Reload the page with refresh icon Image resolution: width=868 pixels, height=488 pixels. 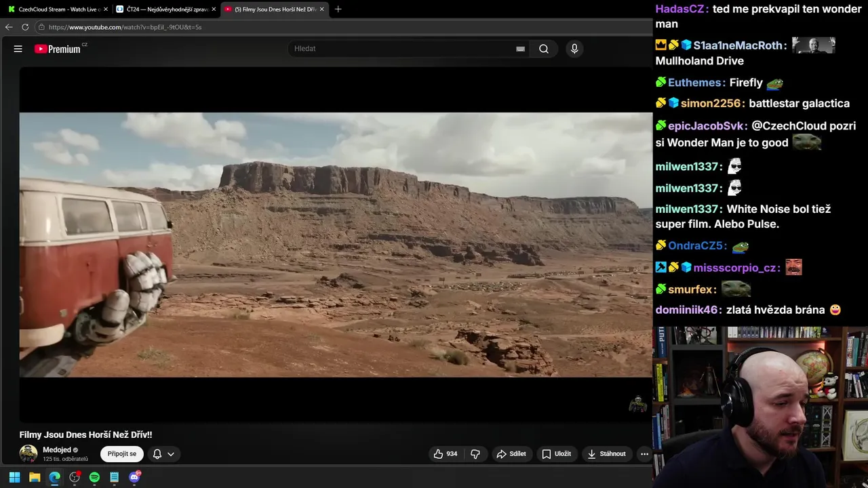point(25,27)
